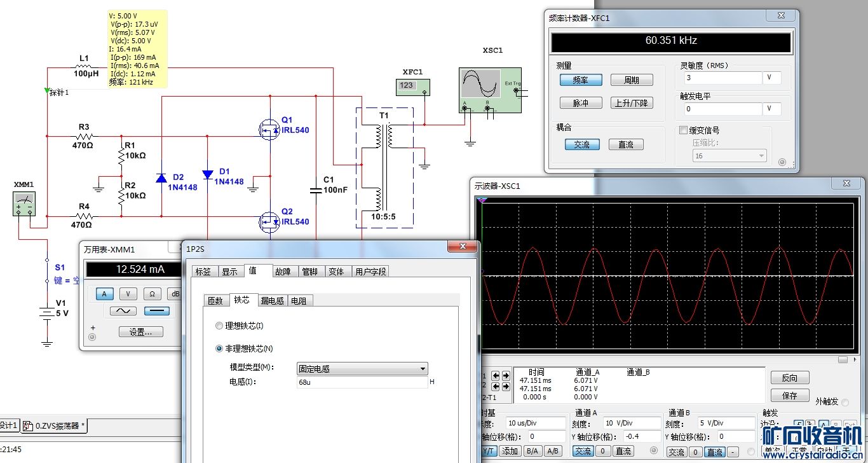Screen dimensions: 868x463
Task: Move cursor T1 right with arrow button
Action: point(506,376)
